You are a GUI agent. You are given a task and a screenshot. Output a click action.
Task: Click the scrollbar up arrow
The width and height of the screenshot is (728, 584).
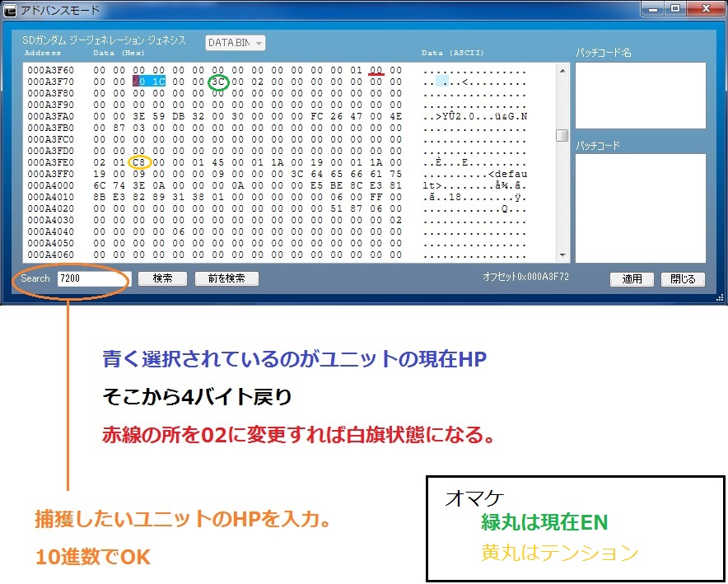tap(562, 71)
